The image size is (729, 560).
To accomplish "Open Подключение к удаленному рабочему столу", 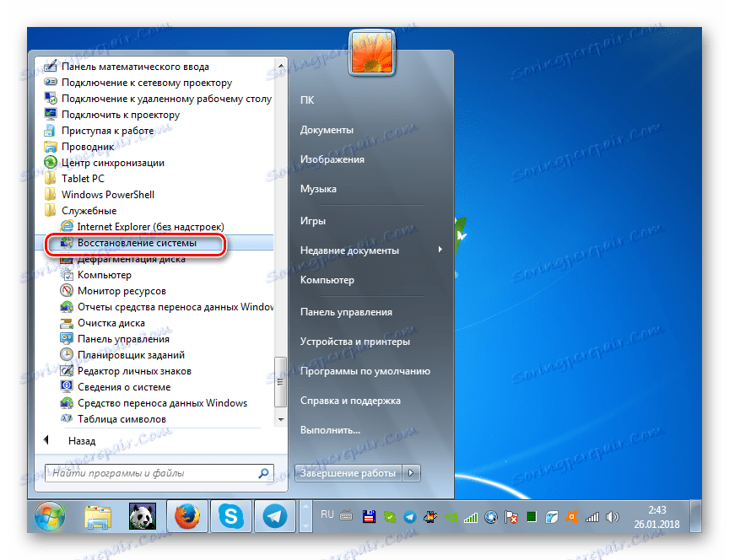I will (x=158, y=99).
